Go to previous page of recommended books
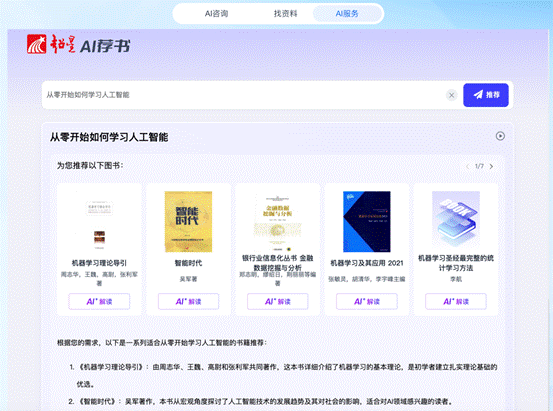The width and height of the screenshot is (553, 411). pyautogui.click(x=468, y=166)
